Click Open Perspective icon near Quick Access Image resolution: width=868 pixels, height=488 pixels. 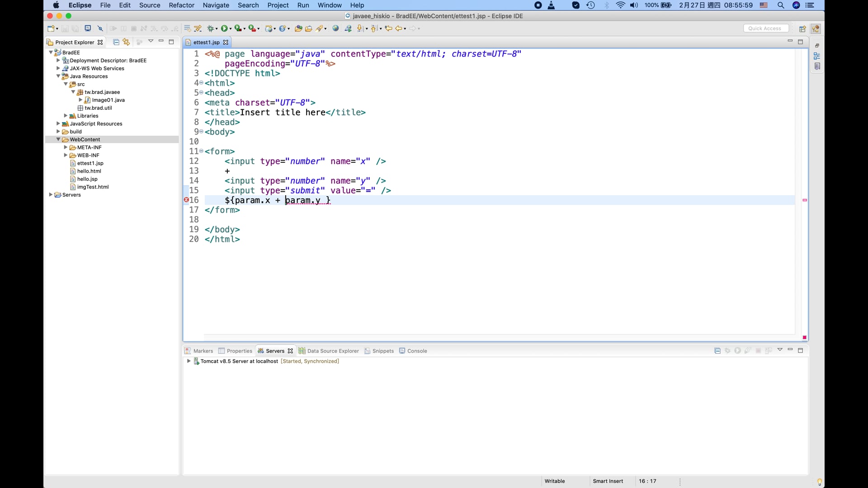tap(802, 28)
